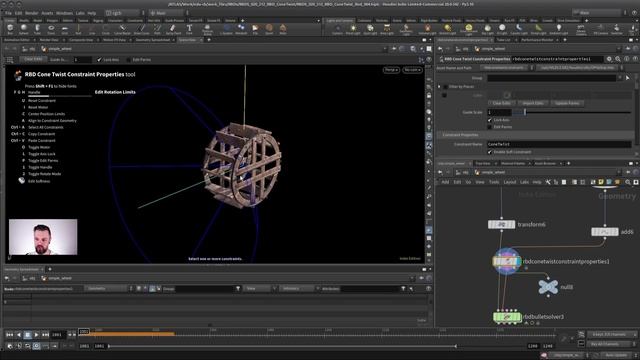Open the network editor Layout menu
Screen dimensions: 640x360
pos(509,182)
